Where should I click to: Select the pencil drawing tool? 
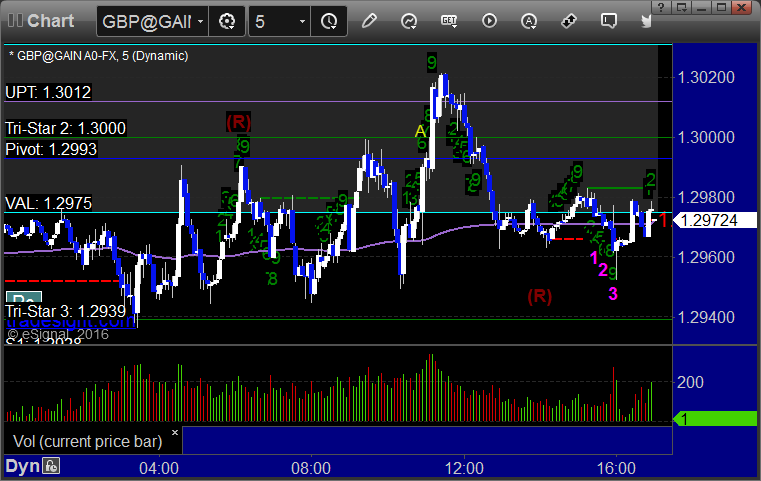tap(369, 21)
